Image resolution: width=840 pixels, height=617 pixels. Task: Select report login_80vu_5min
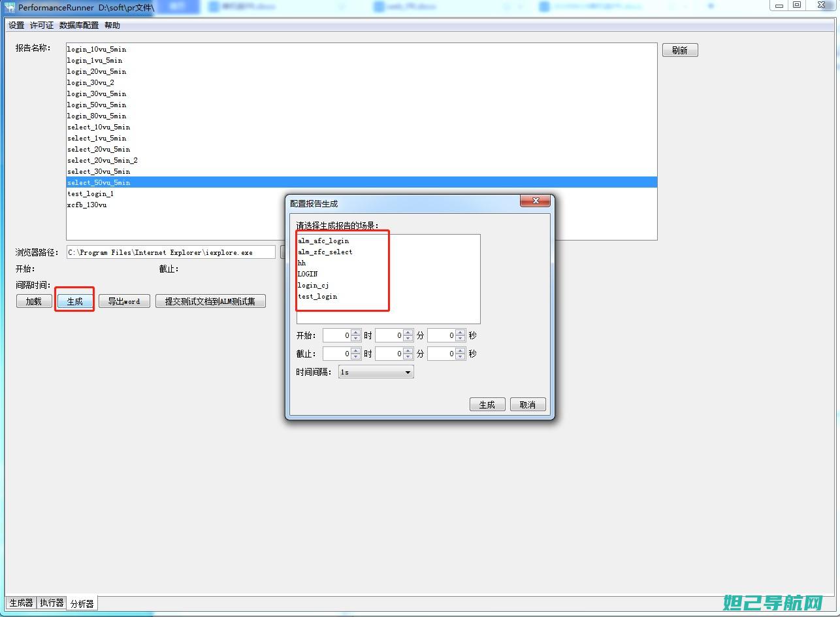[361, 116]
